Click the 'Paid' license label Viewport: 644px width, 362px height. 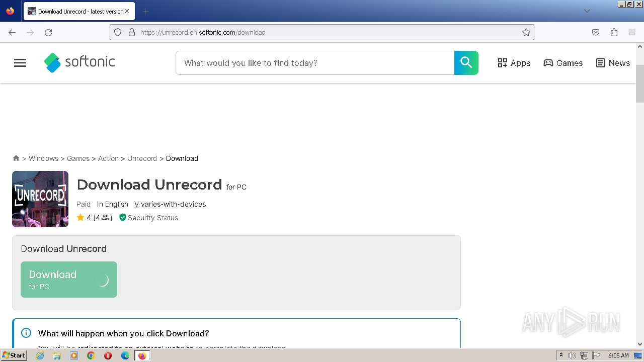pos(84,204)
